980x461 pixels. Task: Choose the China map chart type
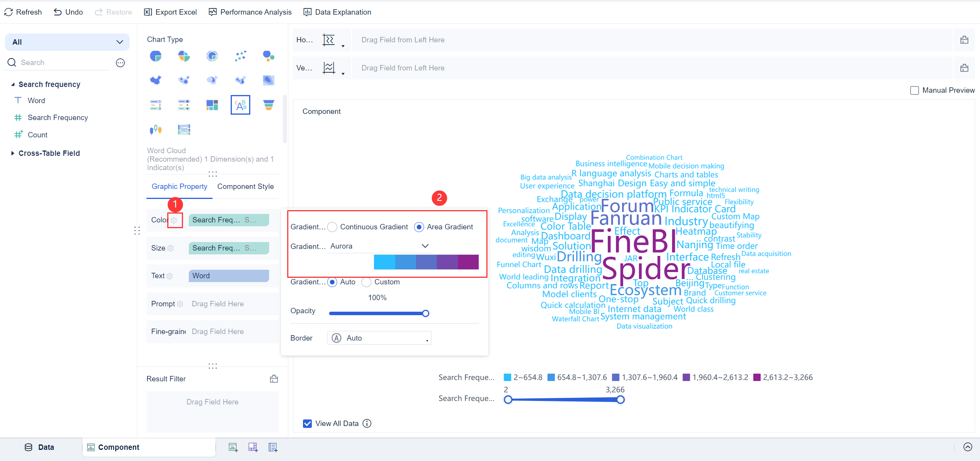coord(155,80)
